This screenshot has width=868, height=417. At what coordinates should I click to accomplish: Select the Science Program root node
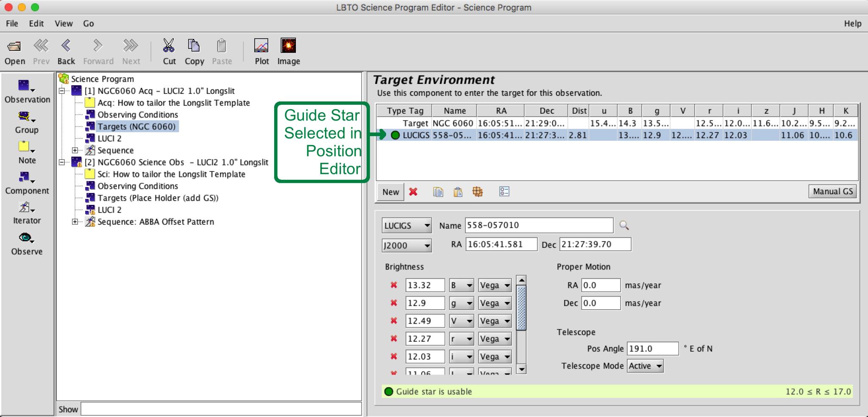coord(102,79)
